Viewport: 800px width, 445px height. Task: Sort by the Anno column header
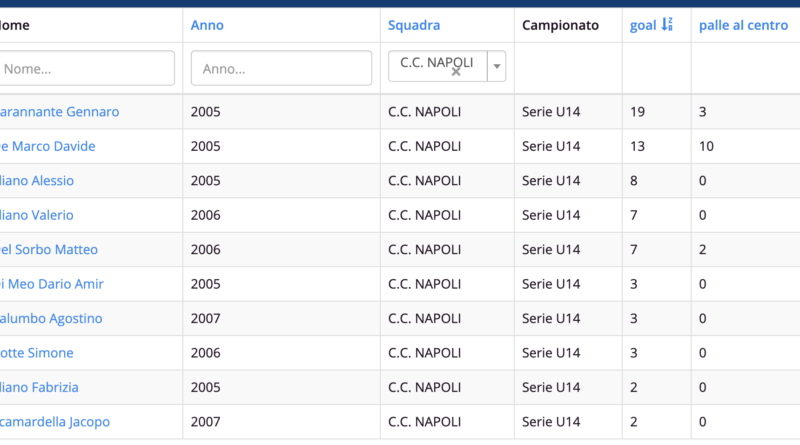[207, 25]
